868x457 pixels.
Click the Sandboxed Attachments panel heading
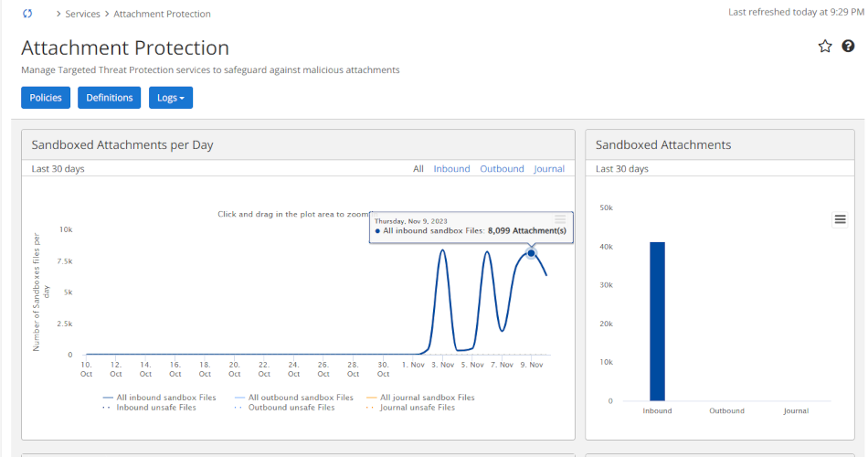tap(663, 144)
